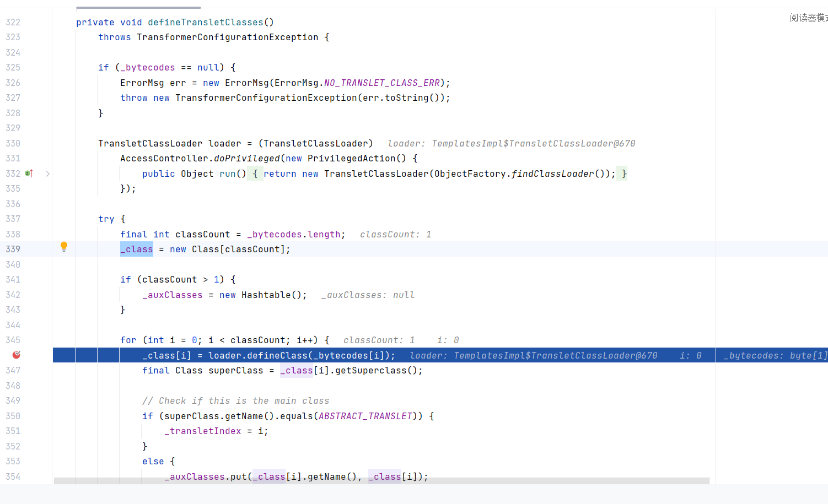Click the ABSTRACT_TRANSLET constant
The width and height of the screenshot is (828, 504).
(x=365, y=416)
